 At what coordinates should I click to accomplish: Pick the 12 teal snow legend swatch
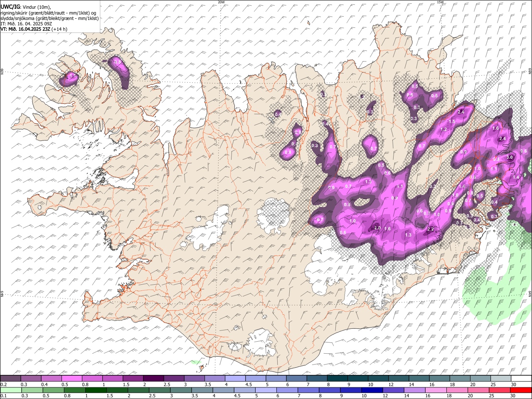(x=399, y=379)
